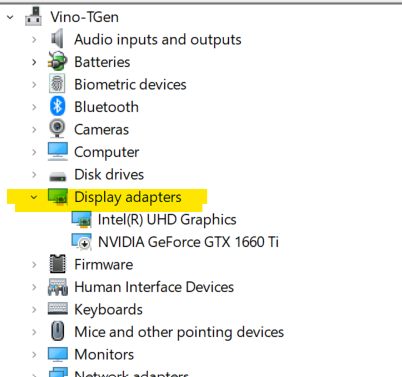The image size is (402, 377).
Task: Expand the Disk drives category
Action: pos(34,174)
